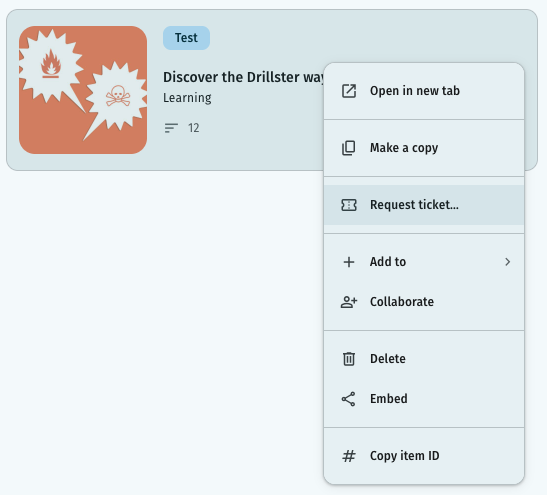The image size is (547, 495).
Task: Choose Request ticket... menu entry
Action: click(x=424, y=205)
